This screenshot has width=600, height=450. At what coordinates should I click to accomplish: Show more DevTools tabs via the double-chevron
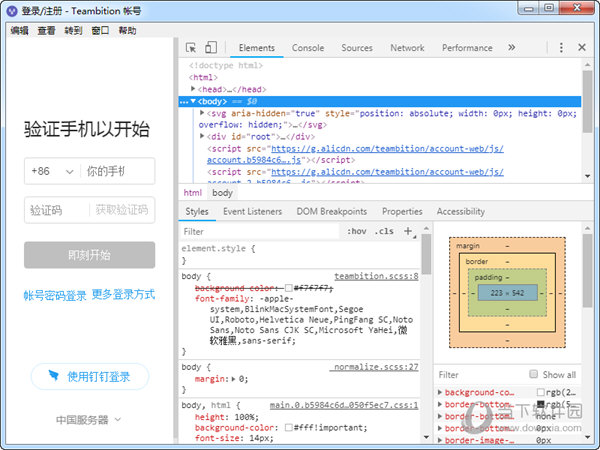[x=512, y=47]
